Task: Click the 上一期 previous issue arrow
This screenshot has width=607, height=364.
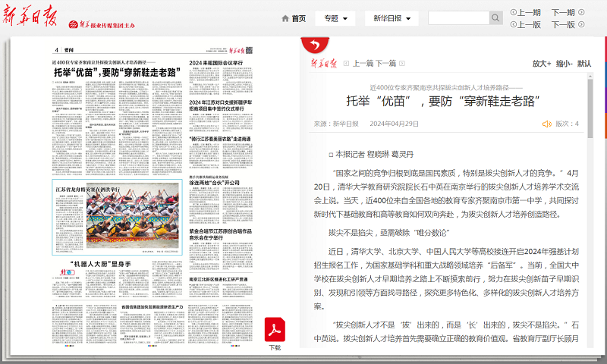Action: coord(514,12)
